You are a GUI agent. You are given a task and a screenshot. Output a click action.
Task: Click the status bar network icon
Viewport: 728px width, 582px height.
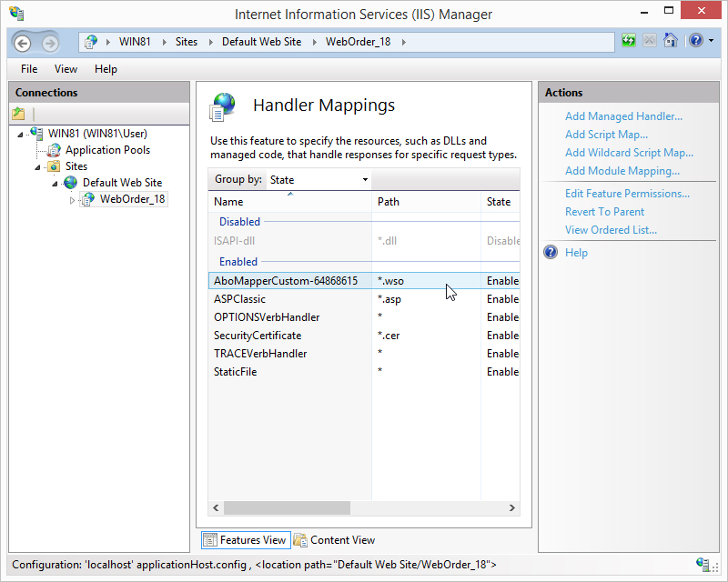coord(703,564)
